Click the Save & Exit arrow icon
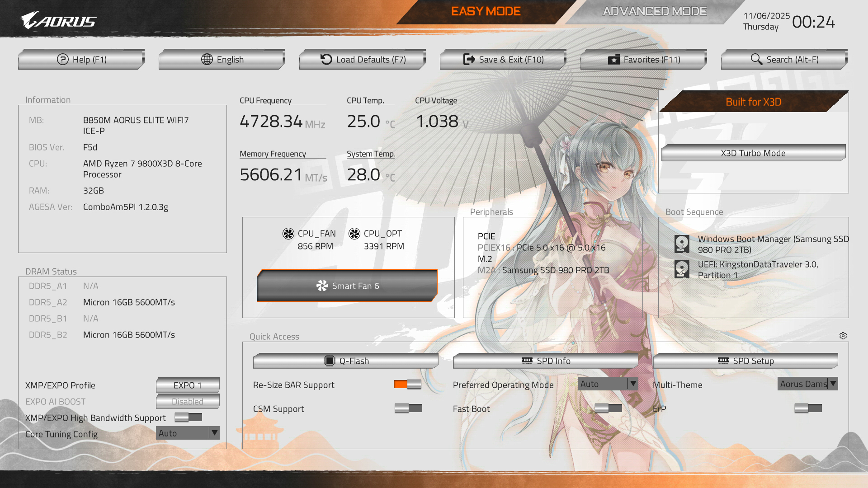This screenshot has height=488, width=868. [469, 60]
